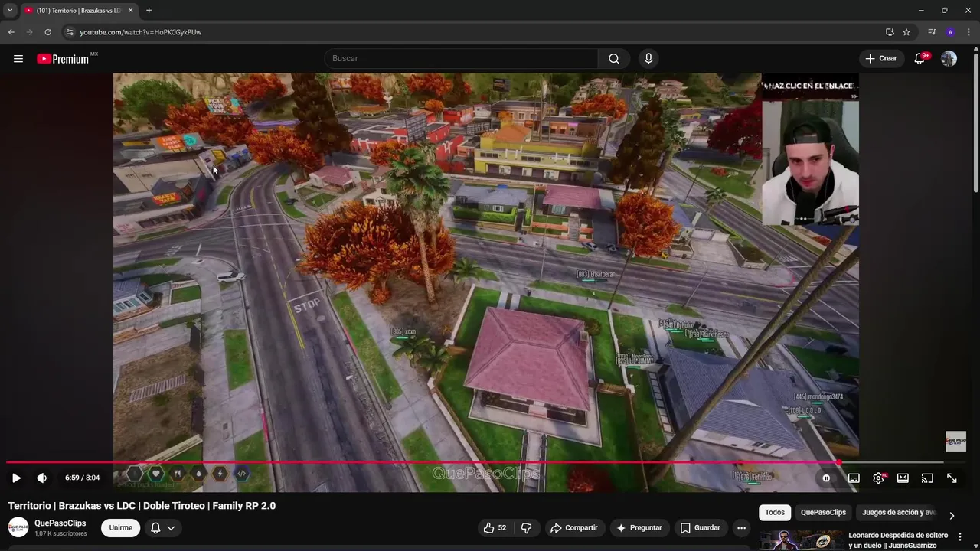Image resolution: width=980 pixels, height=551 pixels.
Task: Select the Territorio Brazukas vs LDC tab
Action: pyautogui.click(x=79, y=11)
